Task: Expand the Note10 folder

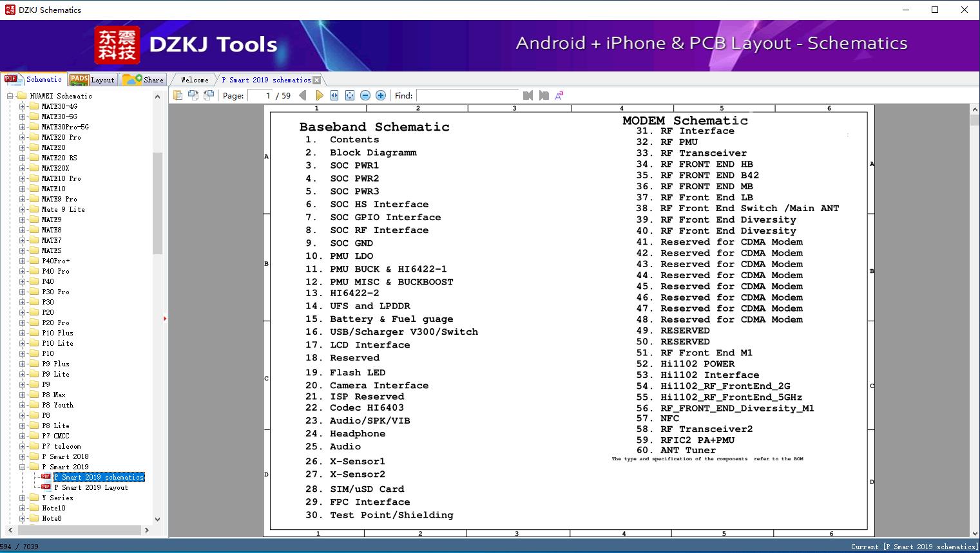Action: pyautogui.click(x=23, y=508)
